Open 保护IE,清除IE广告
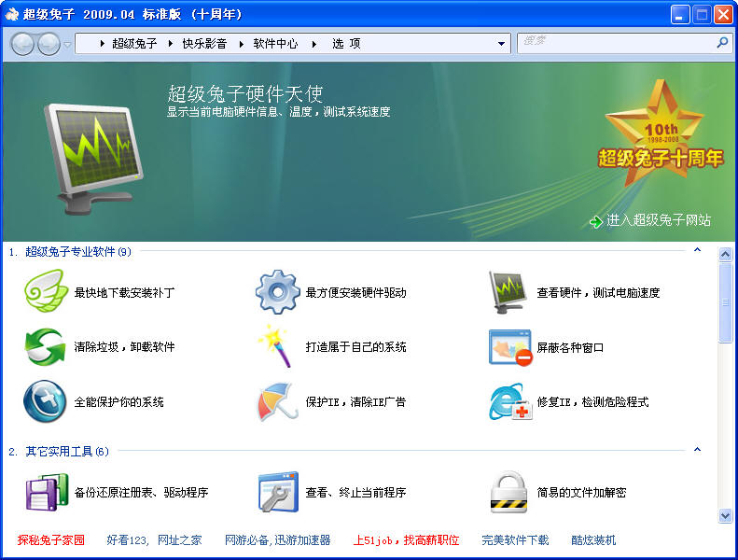 point(355,401)
